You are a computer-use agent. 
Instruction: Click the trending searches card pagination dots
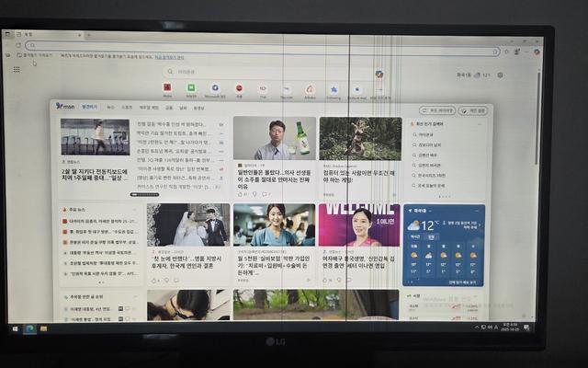tap(445, 196)
